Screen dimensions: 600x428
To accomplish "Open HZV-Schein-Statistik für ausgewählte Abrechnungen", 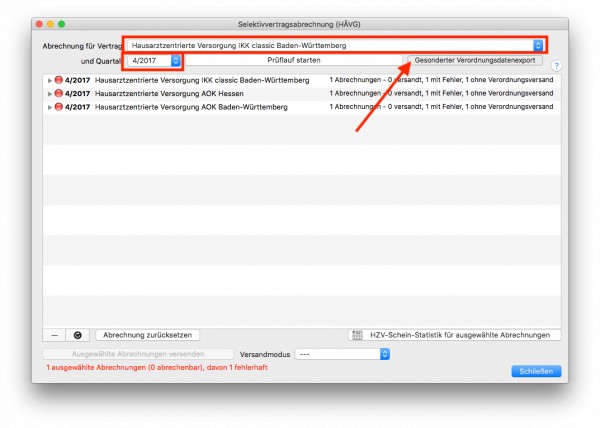I will (455, 335).
